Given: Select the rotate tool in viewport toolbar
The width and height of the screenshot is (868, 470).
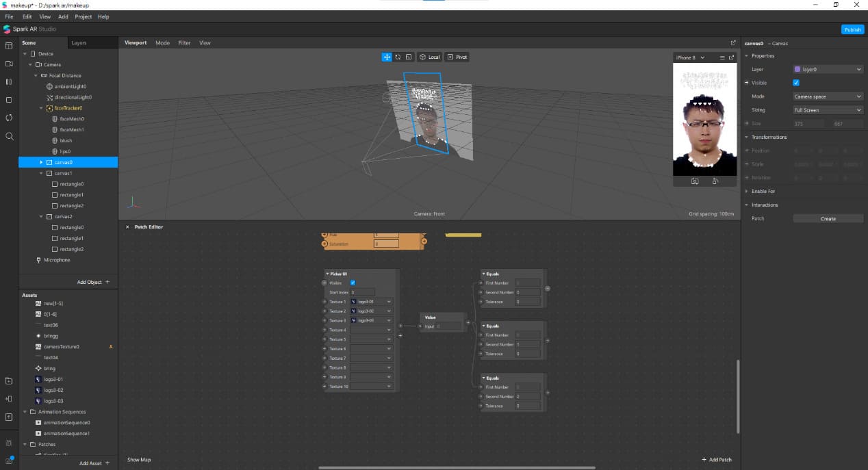Looking at the screenshot, I should click(x=398, y=57).
